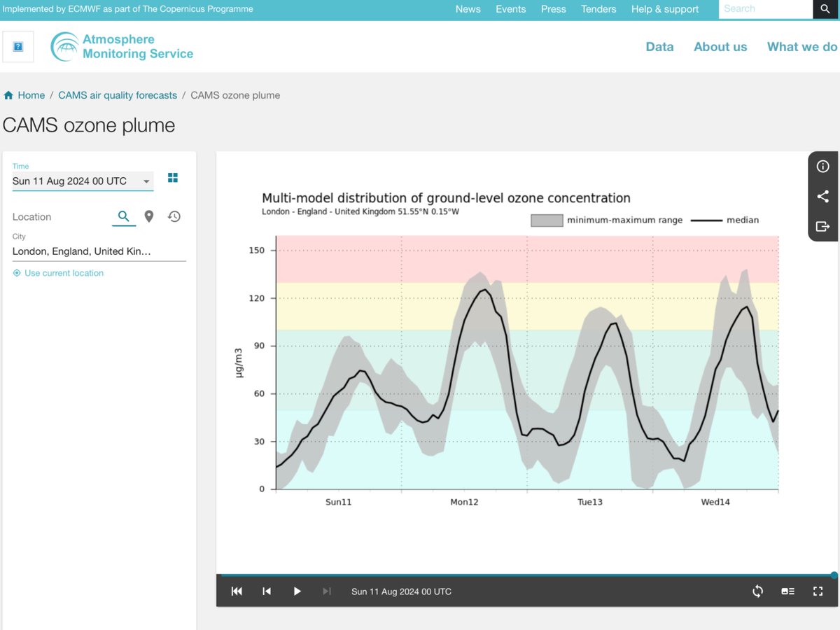Open the What we do menu
840x630 pixels.
point(802,47)
